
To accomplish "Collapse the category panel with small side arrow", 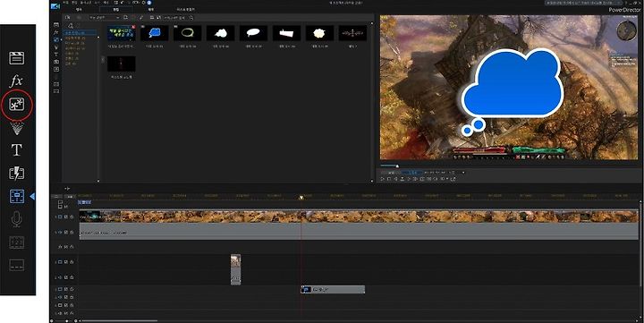I will [103, 60].
